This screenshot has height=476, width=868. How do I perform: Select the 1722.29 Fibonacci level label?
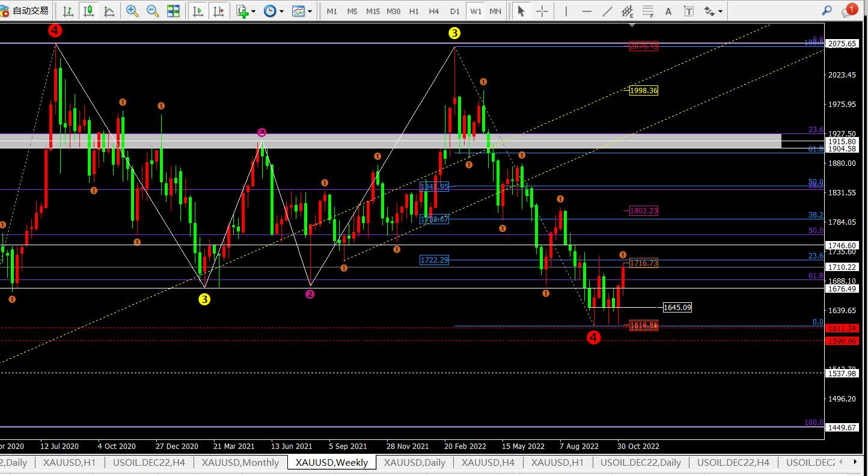tap(435, 260)
